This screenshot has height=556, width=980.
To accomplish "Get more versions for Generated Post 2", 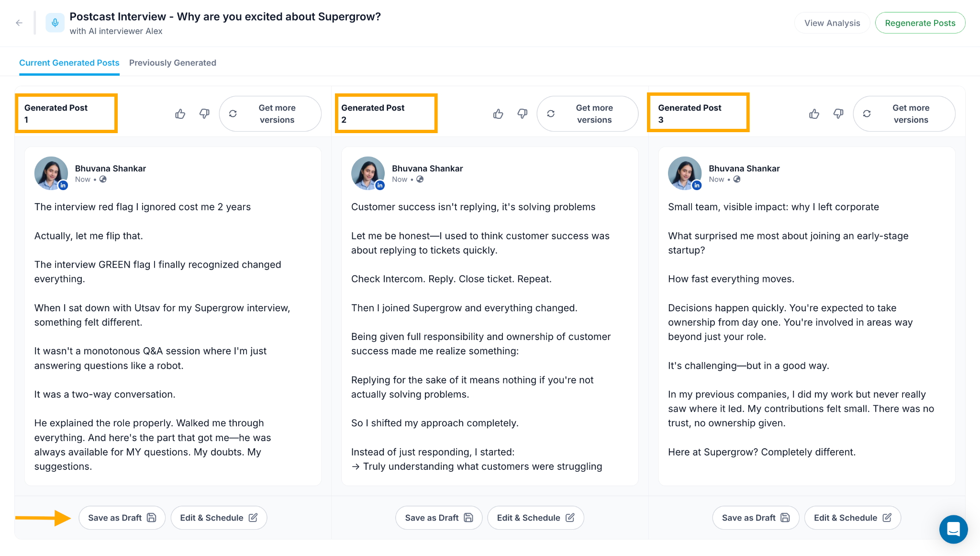I will [x=587, y=114].
